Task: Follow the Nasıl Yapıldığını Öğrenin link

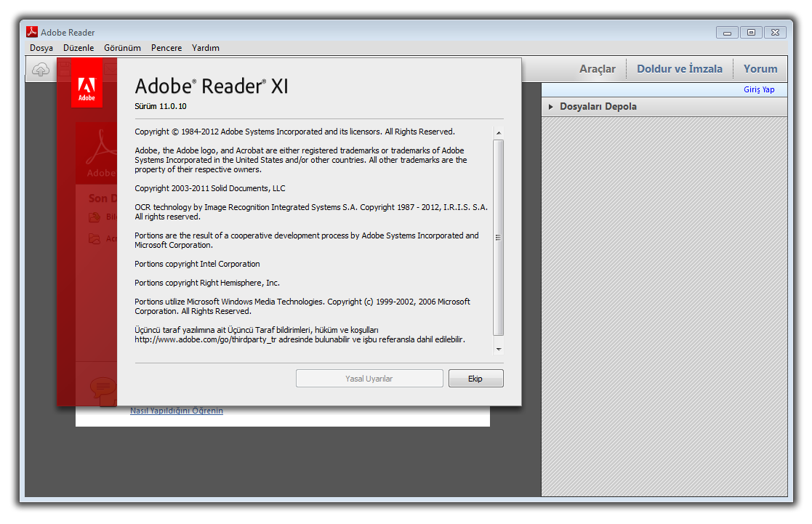Action: [177, 411]
